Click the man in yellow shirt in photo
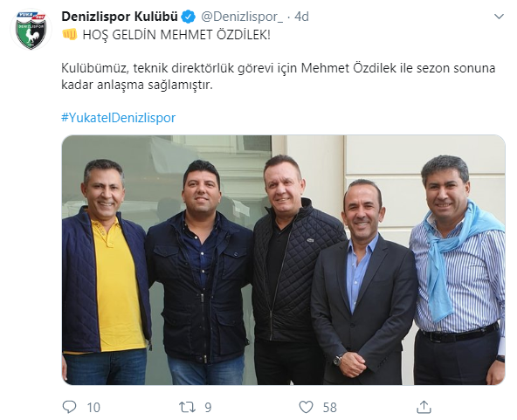 (106, 272)
